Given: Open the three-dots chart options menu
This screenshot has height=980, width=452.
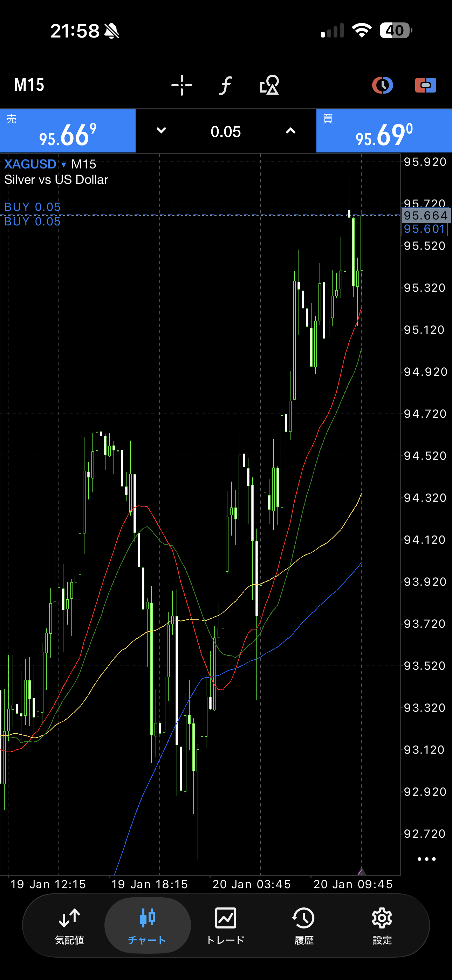Looking at the screenshot, I should point(426,859).
